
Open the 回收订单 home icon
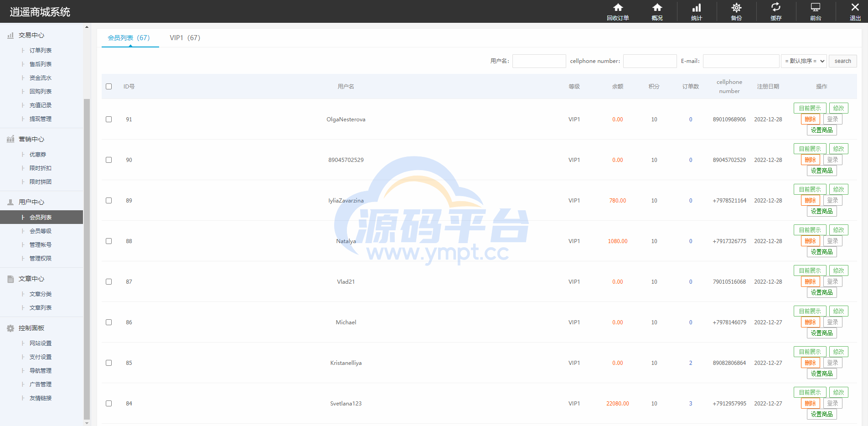tap(618, 7)
